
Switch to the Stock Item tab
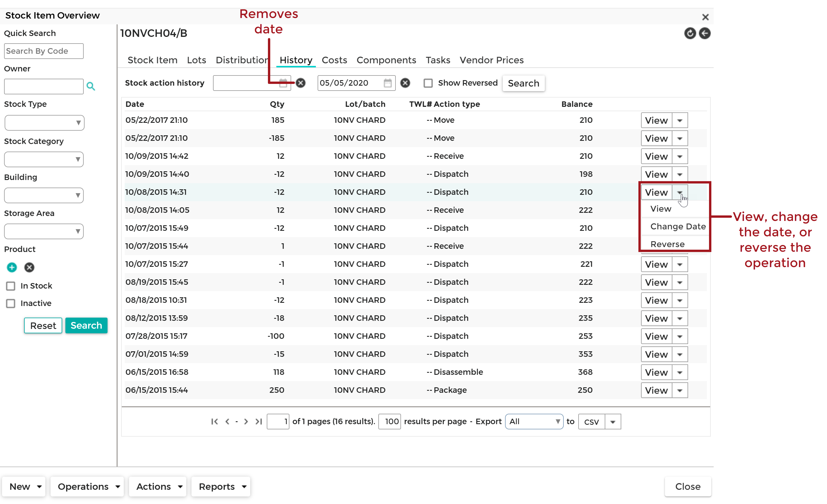152,60
